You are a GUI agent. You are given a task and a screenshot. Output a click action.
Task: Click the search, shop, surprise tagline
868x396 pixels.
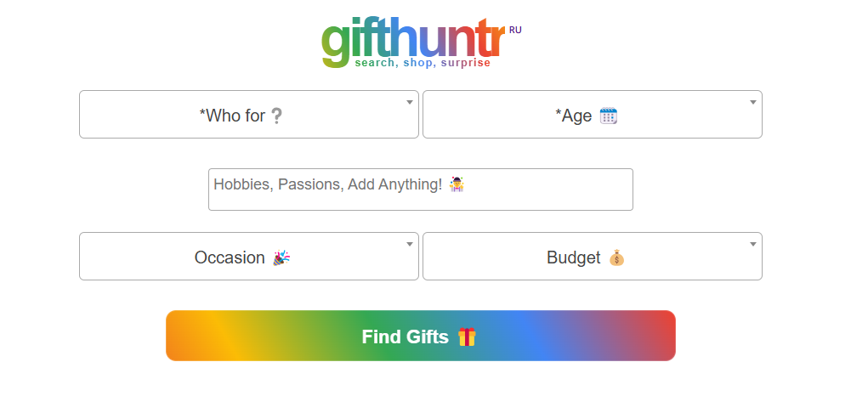point(423,63)
